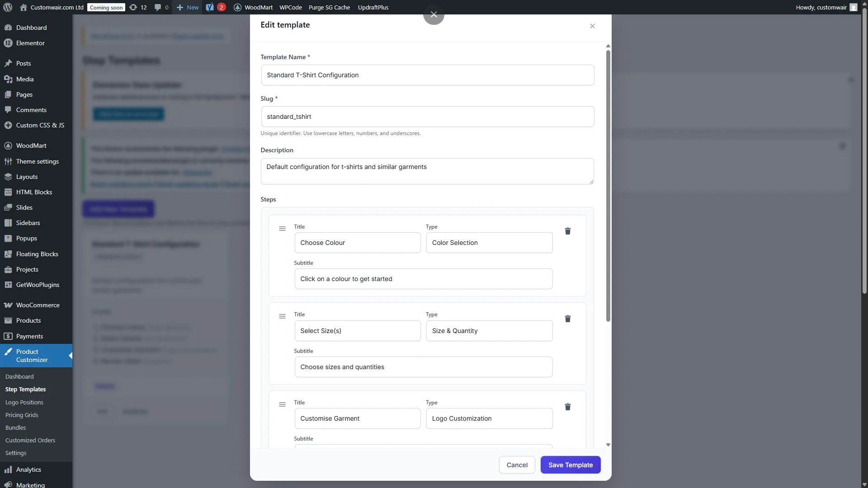Edit the Choose Colour title field
The width and height of the screenshot is (868, 488).
click(357, 243)
